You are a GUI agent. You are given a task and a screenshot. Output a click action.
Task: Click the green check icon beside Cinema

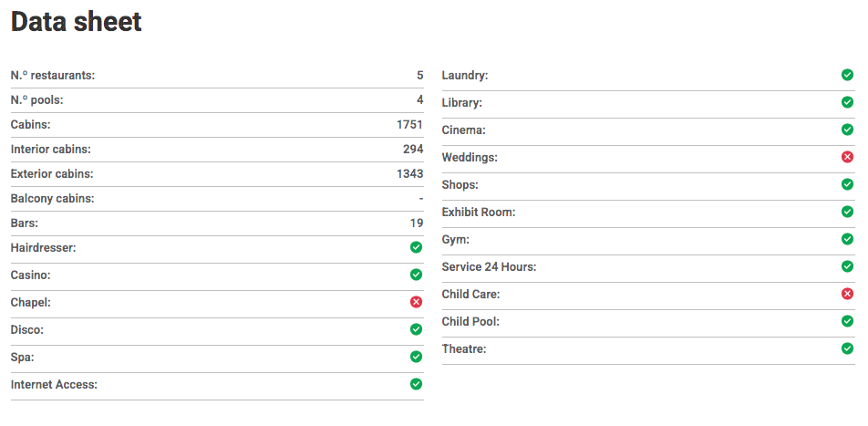click(847, 130)
